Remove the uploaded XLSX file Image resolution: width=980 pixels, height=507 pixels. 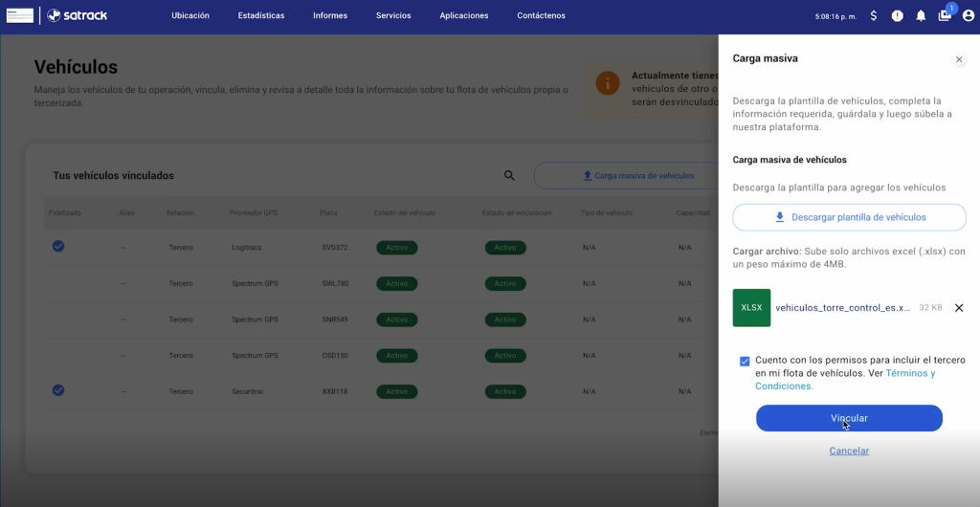(959, 308)
